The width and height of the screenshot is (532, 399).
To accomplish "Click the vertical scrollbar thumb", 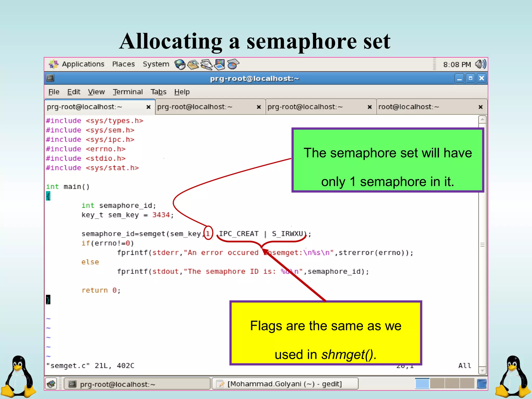I will (x=482, y=245).
